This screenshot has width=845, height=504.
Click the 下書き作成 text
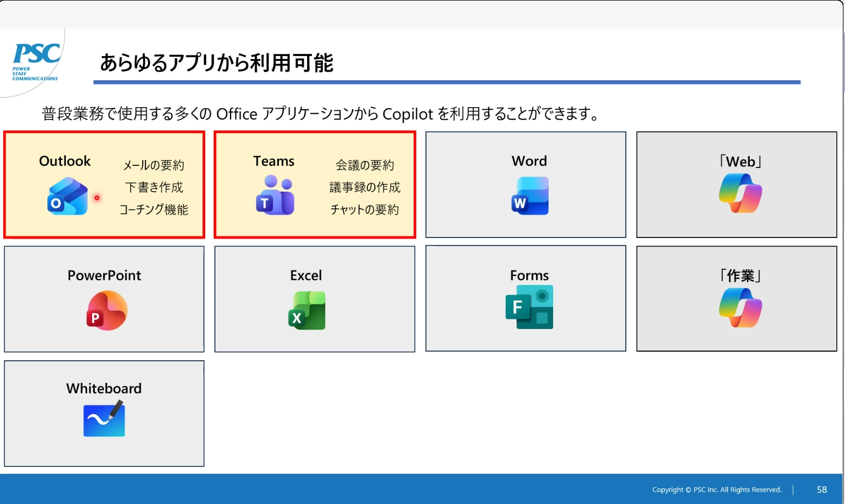point(154,187)
